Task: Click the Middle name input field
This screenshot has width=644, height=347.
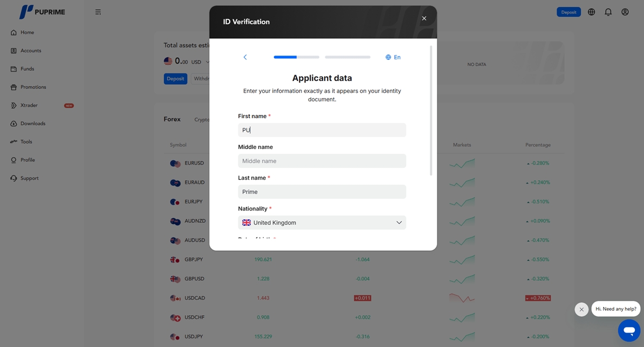Action: (x=322, y=161)
